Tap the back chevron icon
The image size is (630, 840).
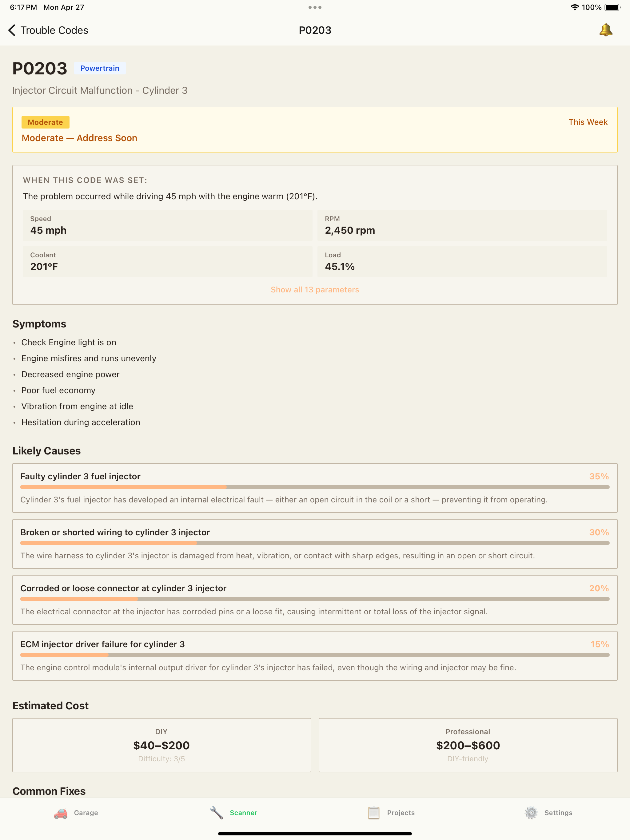12,30
